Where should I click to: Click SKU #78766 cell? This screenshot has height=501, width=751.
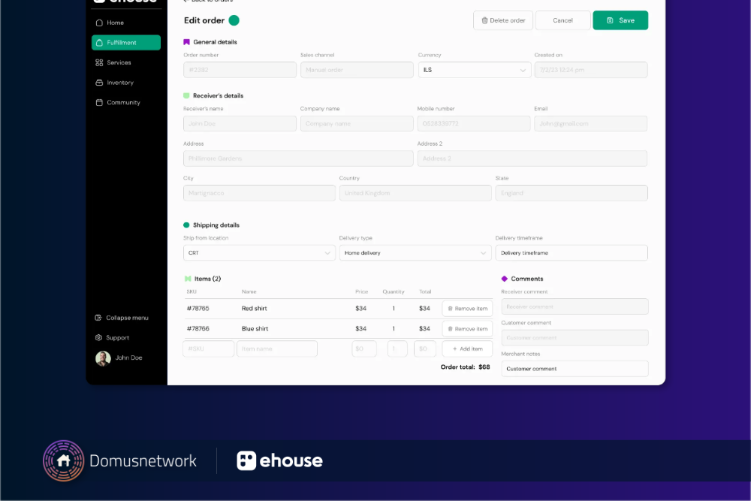tap(198, 329)
